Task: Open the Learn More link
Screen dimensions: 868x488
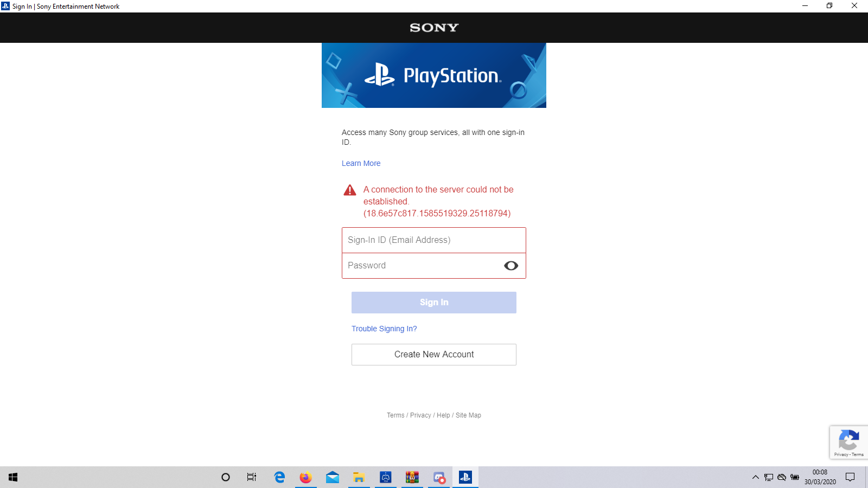Action: 361,163
